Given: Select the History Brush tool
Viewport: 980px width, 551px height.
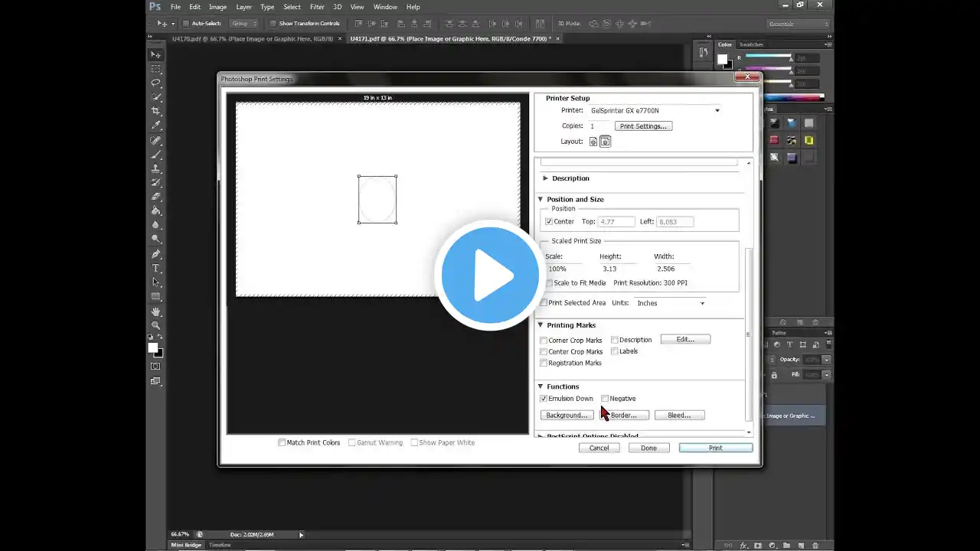Looking at the screenshot, I should [x=156, y=183].
